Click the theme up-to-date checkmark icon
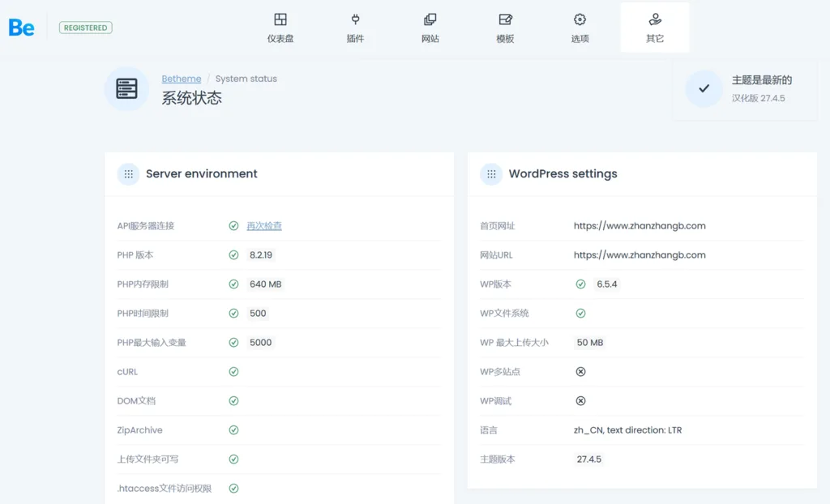This screenshot has height=504, width=830. coord(704,89)
